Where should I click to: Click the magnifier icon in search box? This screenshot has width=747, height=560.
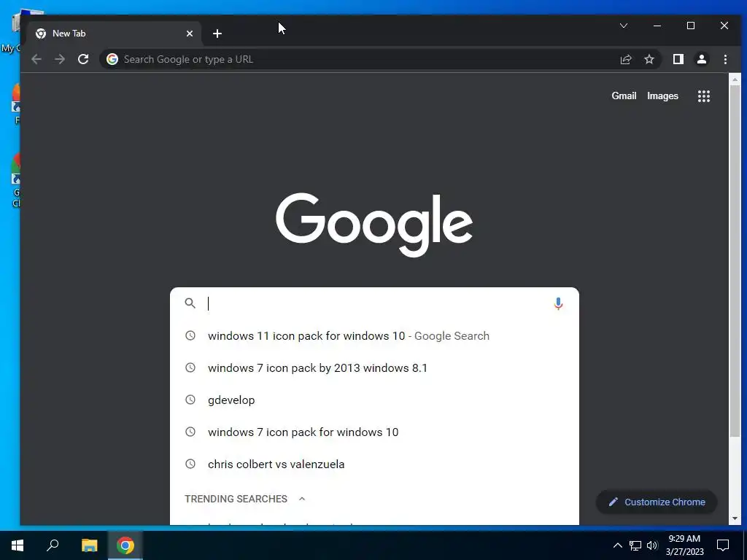(190, 303)
